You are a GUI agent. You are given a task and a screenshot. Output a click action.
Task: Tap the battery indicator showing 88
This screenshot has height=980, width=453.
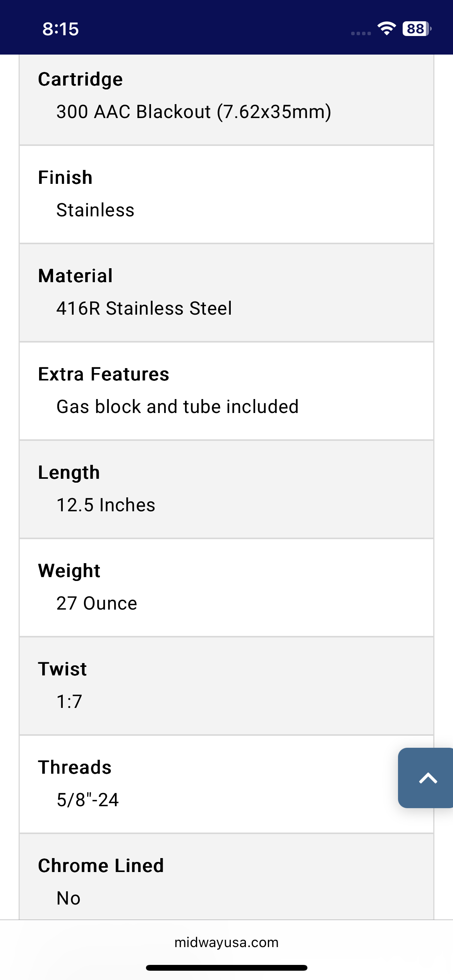[417, 29]
